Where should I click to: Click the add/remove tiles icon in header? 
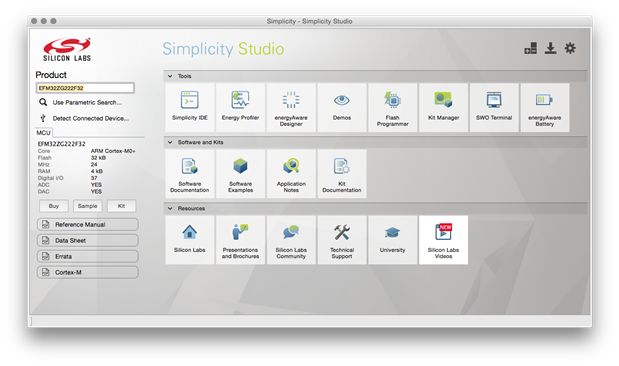pos(531,48)
